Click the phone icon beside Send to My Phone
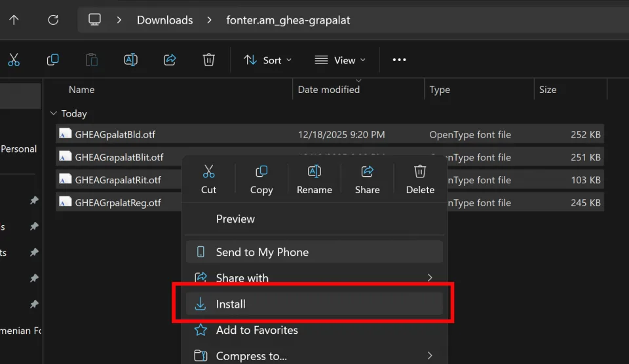 point(200,252)
